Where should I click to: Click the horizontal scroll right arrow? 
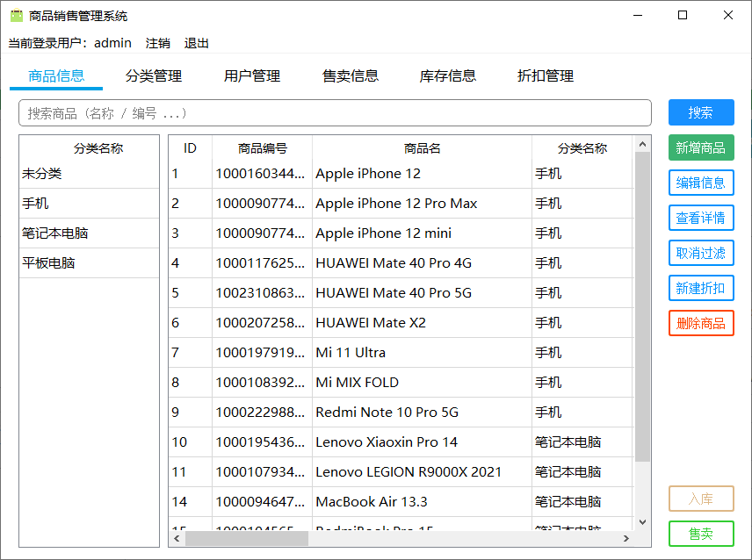pos(625,538)
